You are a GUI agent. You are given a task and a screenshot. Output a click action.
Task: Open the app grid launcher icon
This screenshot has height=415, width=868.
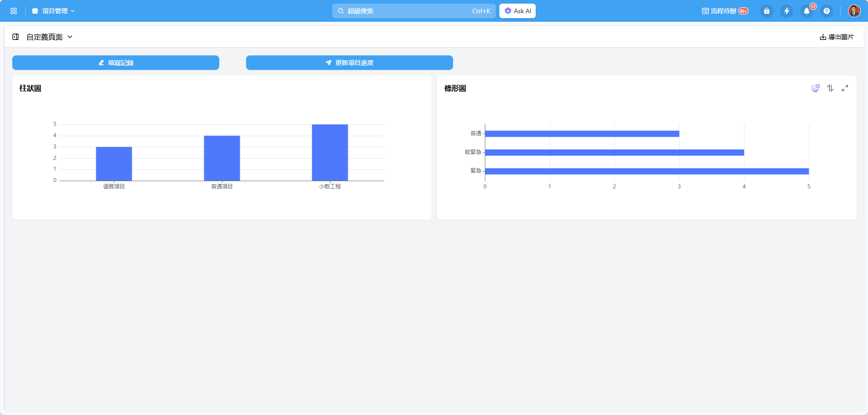[14, 11]
